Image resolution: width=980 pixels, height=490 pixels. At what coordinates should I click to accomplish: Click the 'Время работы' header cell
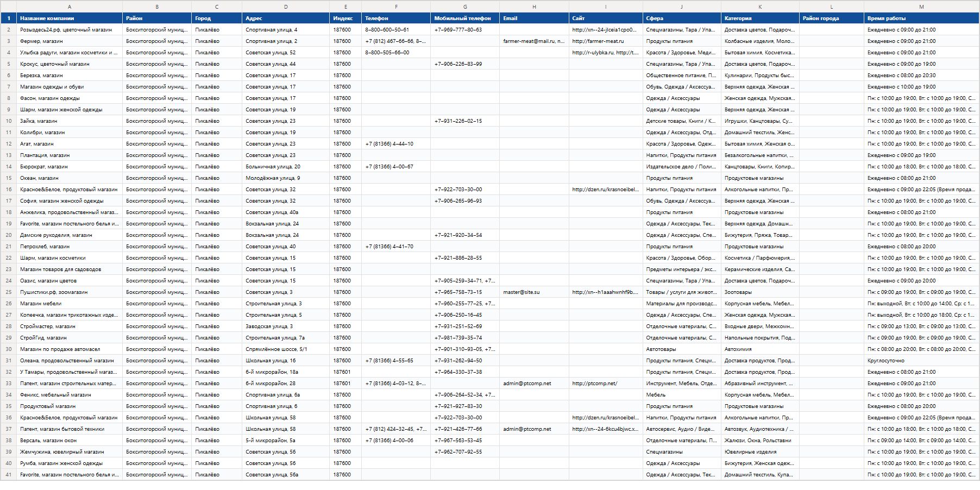tap(921, 18)
